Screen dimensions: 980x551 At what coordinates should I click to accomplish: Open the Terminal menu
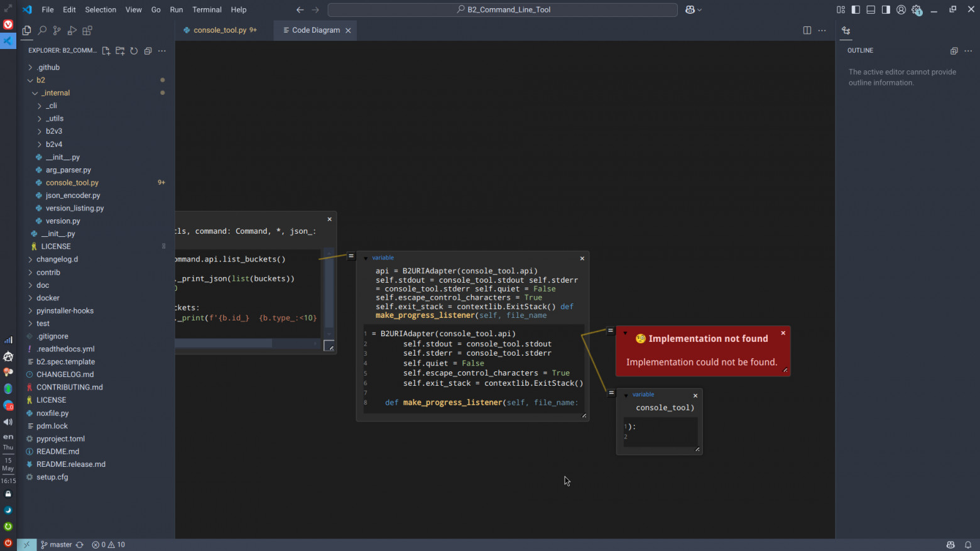207,9
